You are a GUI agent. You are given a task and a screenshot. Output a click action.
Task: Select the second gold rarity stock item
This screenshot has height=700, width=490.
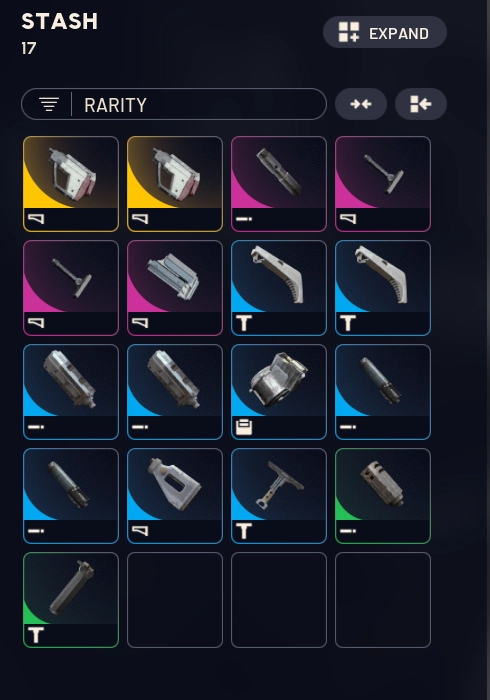point(175,184)
